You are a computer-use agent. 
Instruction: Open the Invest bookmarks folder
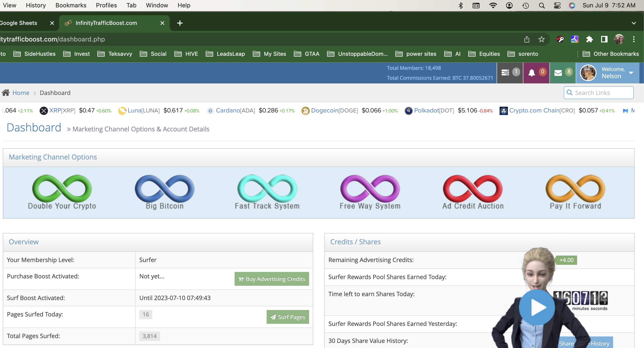(77, 54)
